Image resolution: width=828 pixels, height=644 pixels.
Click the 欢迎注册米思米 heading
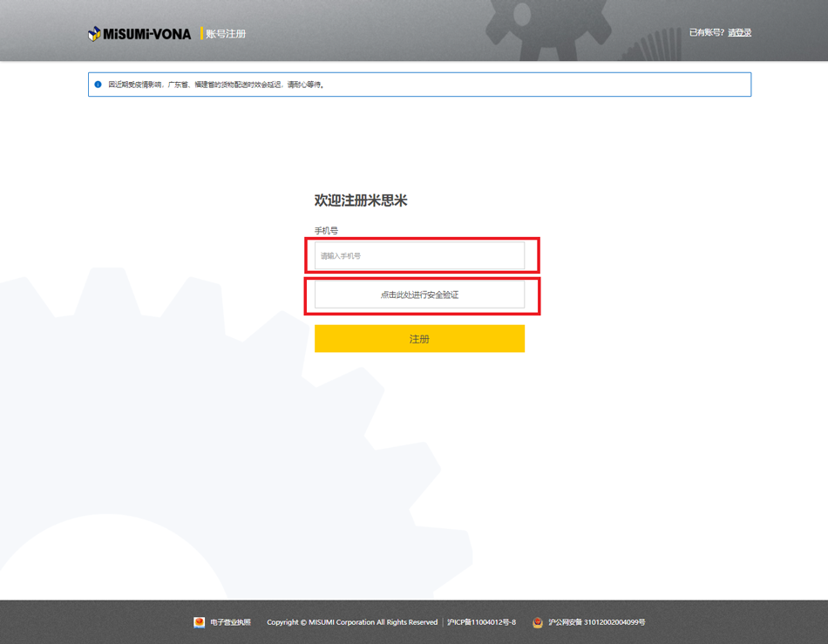[x=361, y=200]
